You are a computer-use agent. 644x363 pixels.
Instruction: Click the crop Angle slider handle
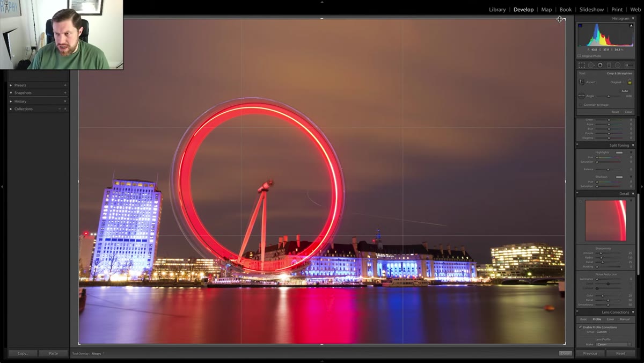[609, 96]
